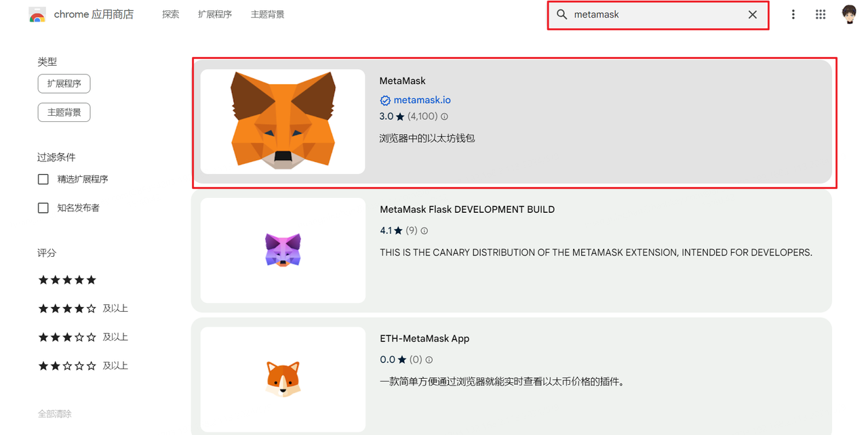868x435 pixels.
Task: Open the 主题背景 tab in header
Action: click(x=267, y=15)
